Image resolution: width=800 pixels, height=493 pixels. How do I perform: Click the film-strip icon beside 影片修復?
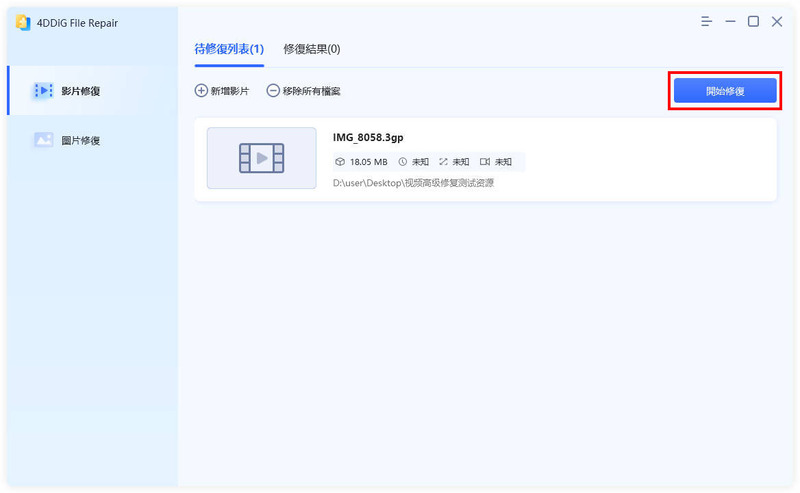[x=43, y=91]
